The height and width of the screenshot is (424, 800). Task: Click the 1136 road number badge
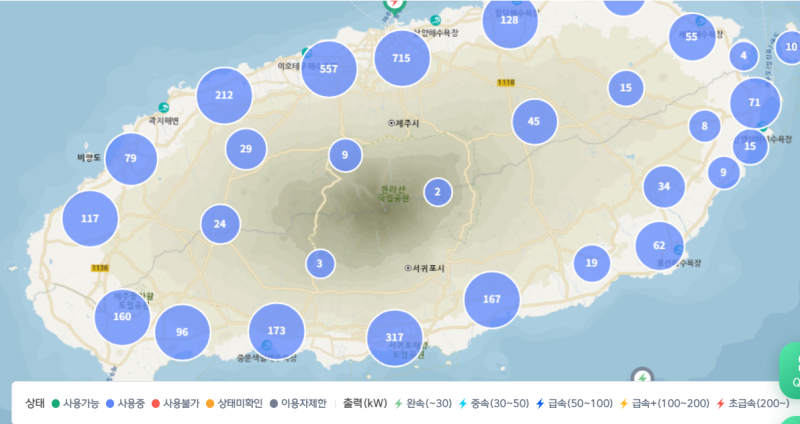pyautogui.click(x=100, y=268)
